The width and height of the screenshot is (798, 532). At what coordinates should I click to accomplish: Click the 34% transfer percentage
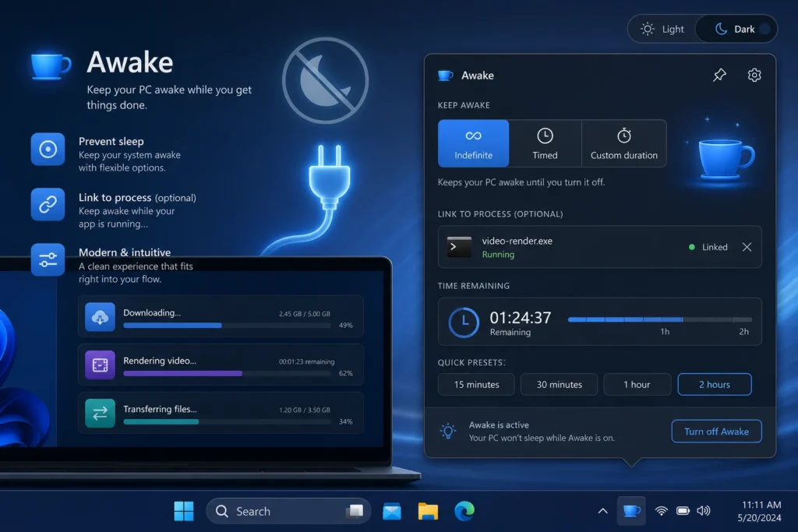(345, 421)
